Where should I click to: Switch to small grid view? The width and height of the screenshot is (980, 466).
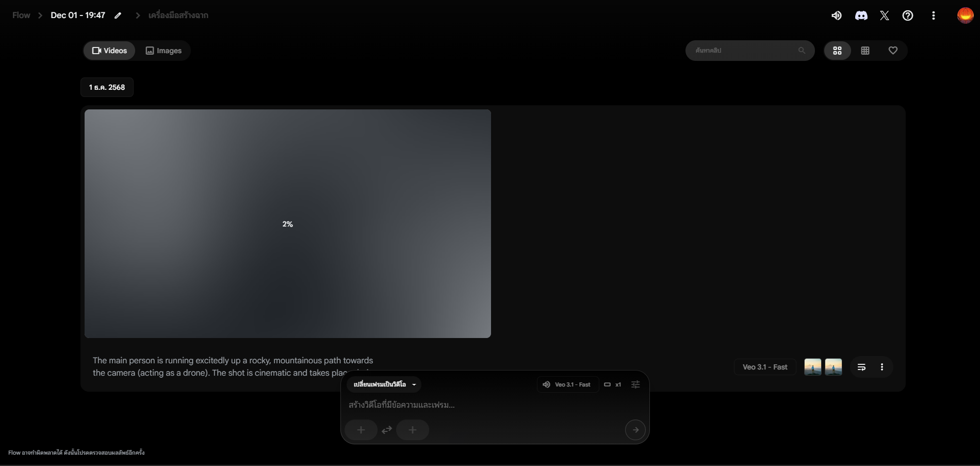tap(865, 51)
